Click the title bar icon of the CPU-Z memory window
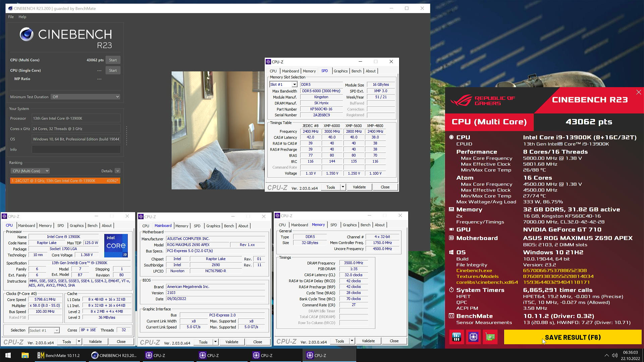Viewport: 644px width, 362px height. [277, 216]
